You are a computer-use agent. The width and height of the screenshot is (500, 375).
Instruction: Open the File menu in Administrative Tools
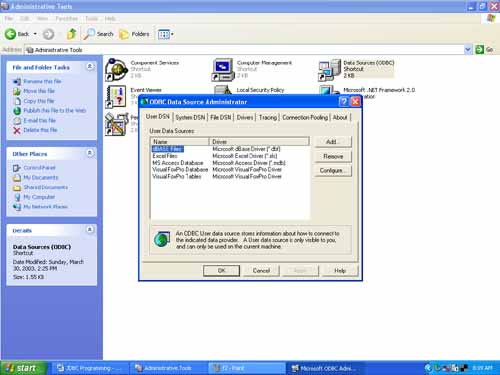[x=9, y=19]
